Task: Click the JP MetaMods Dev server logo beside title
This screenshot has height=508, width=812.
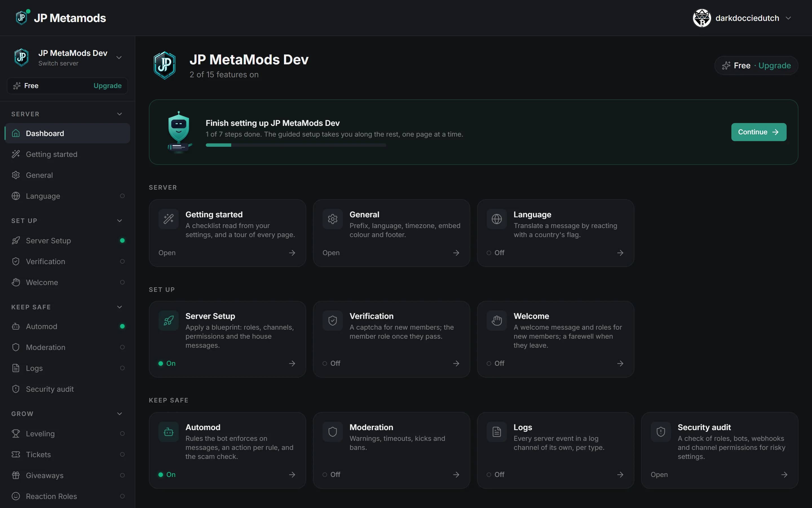Action: [x=164, y=65]
